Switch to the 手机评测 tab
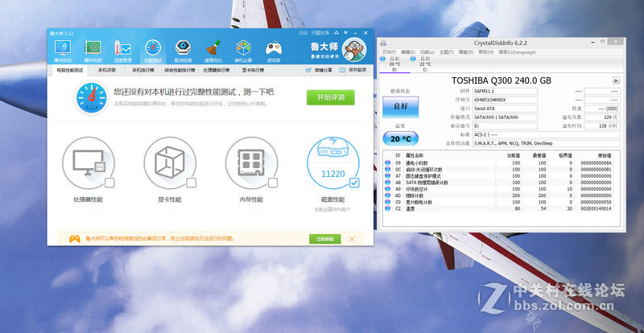Screen dimensions: 644x333 coord(107,70)
